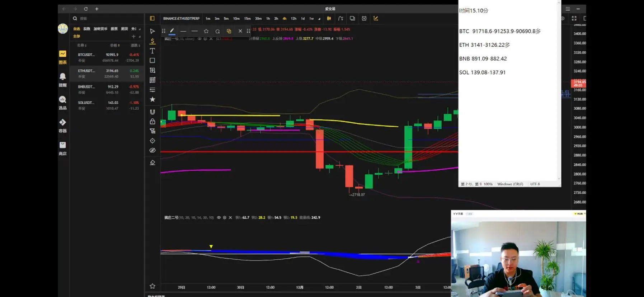Open the 商店 store in sidebar
644x297 pixels.
[x=62, y=148]
